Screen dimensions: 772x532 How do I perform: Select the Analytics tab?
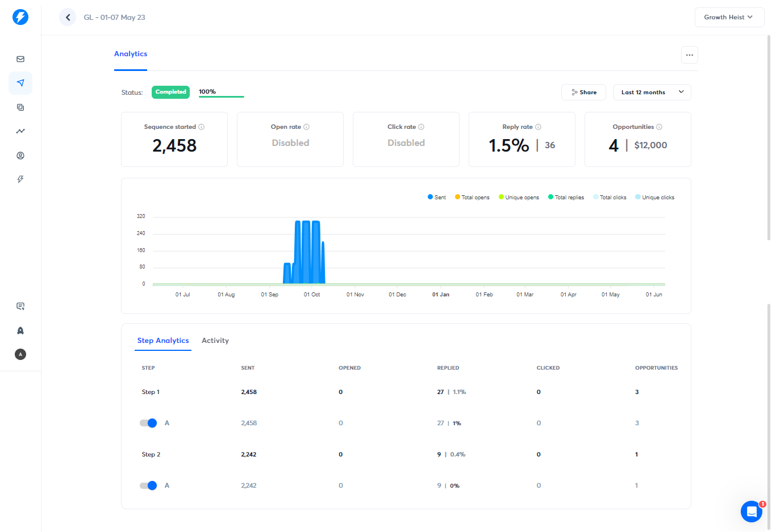tap(131, 54)
